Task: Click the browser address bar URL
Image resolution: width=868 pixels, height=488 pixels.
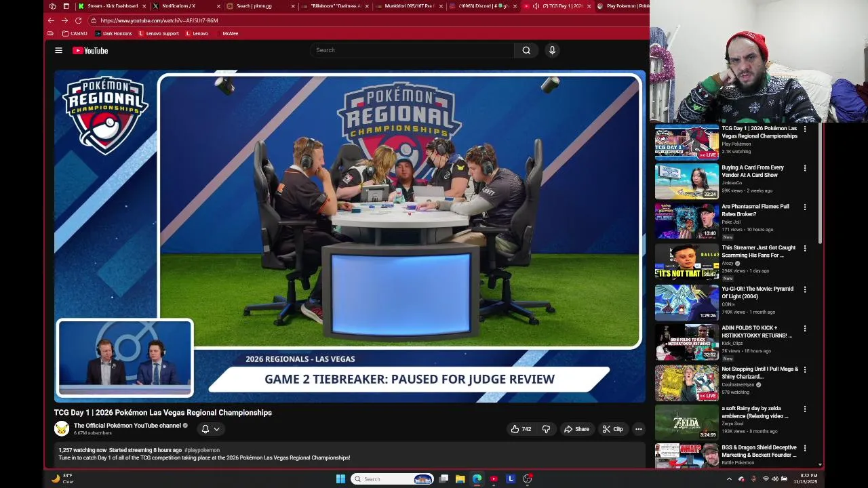Action: click(x=159, y=20)
